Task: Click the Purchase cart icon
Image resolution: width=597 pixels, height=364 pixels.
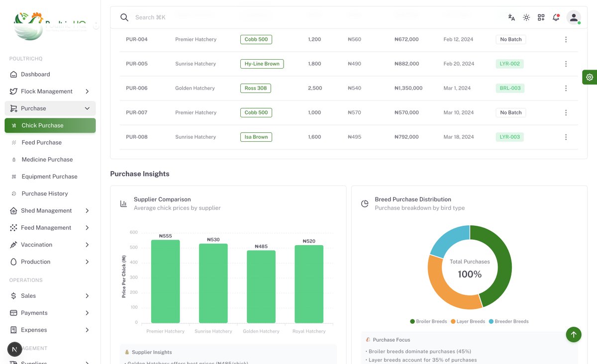Action: [13, 108]
